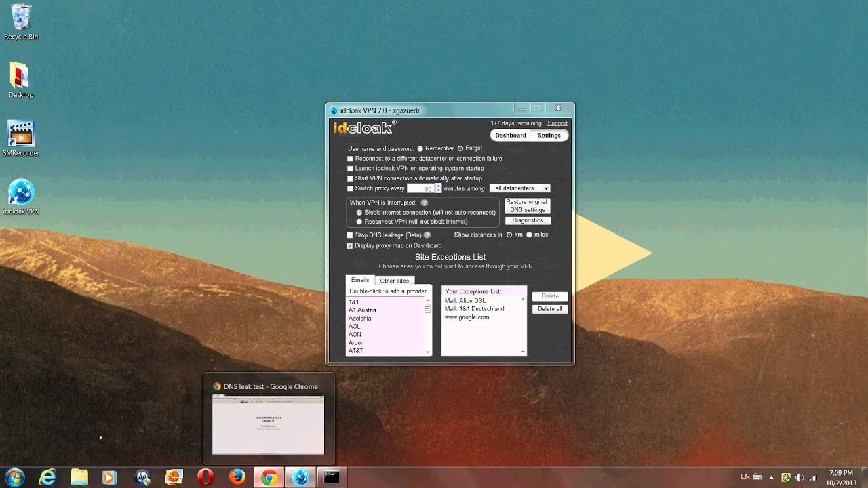The image size is (868, 488).
Task: Select the Forget password option
Action: 460,148
